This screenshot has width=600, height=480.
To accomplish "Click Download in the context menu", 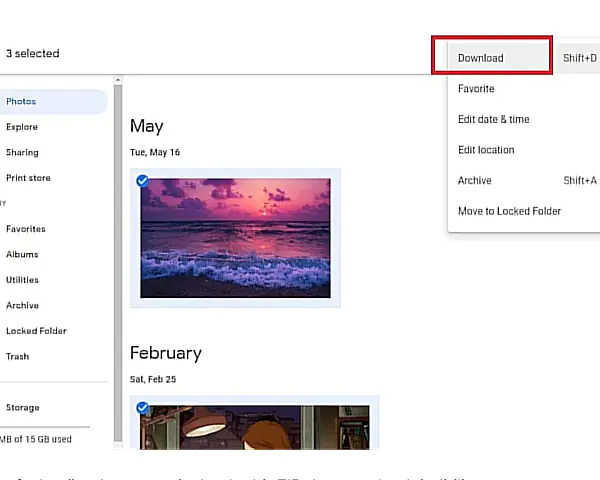I will point(481,58).
